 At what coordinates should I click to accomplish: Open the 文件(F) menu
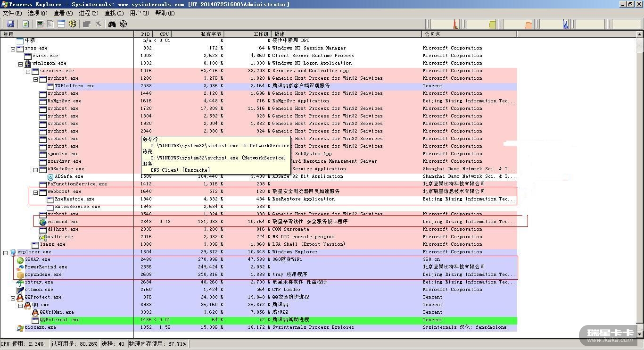(x=12, y=13)
